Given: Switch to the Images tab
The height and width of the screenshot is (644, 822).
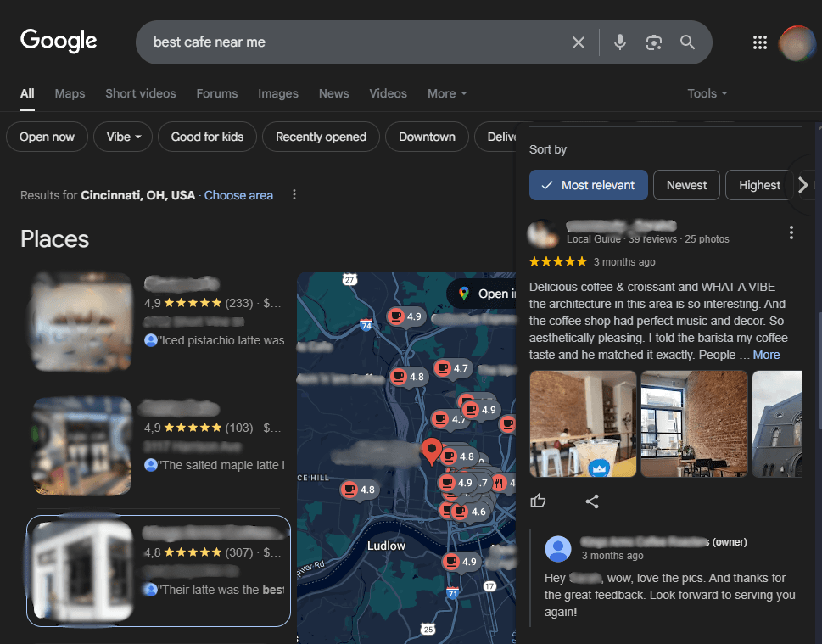Looking at the screenshot, I should click(x=278, y=93).
